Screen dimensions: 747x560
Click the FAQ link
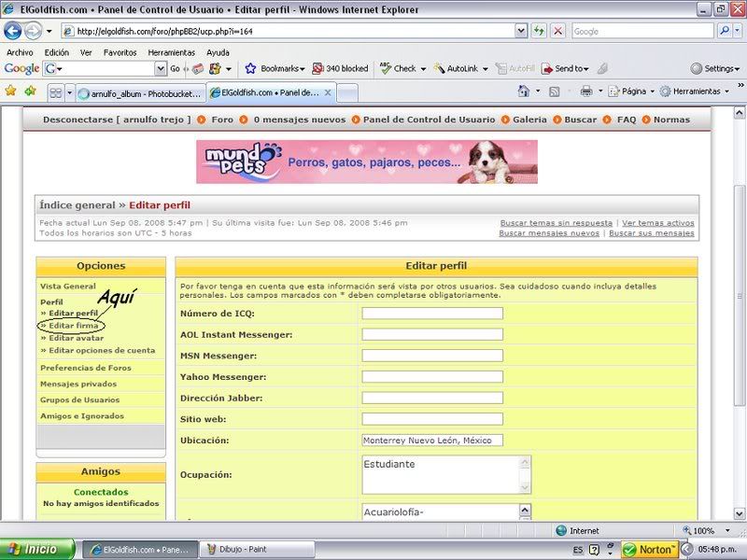point(626,119)
